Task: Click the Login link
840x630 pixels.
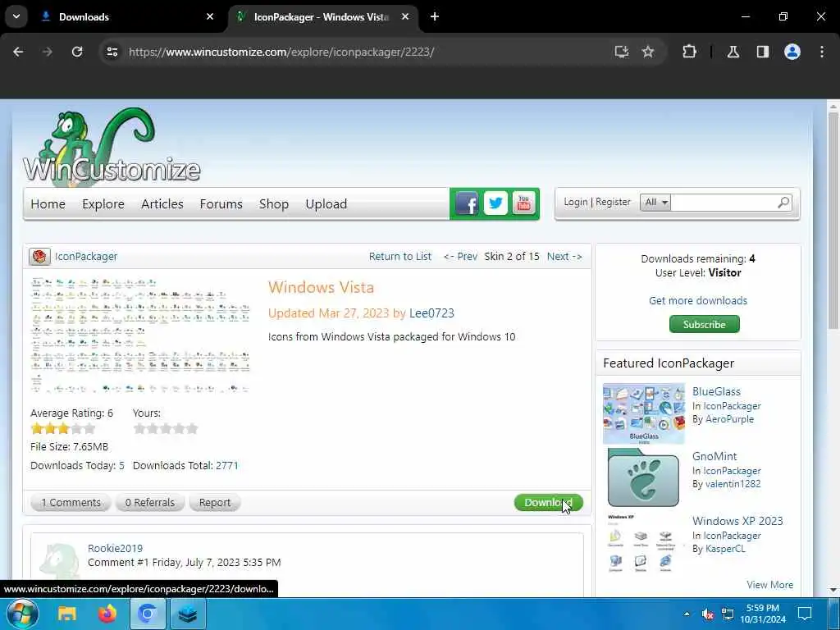Action: pyautogui.click(x=575, y=202)
